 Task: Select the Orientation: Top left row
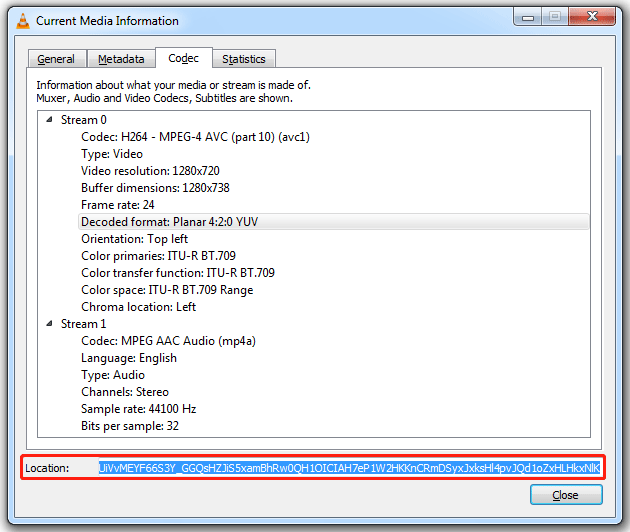click(134, 239)
